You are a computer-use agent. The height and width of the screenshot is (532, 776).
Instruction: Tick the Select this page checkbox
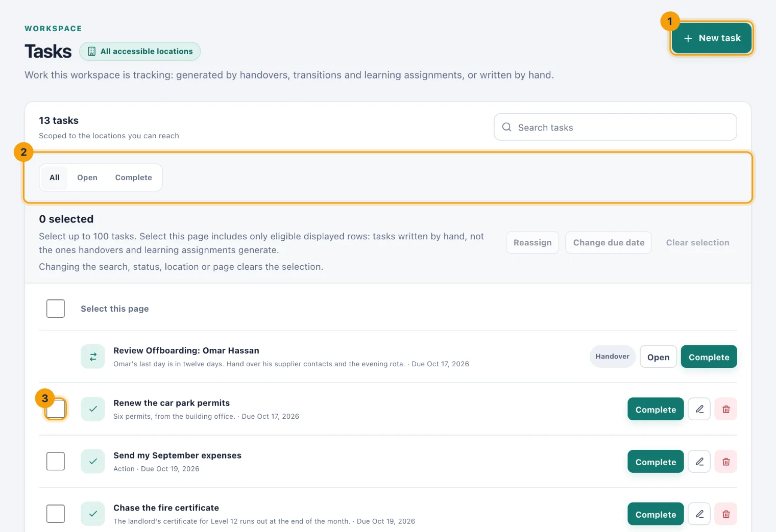(x=56, y=309)
